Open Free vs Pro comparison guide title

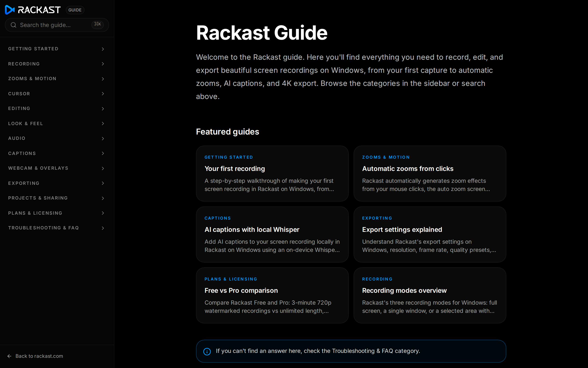pos(241,290)
